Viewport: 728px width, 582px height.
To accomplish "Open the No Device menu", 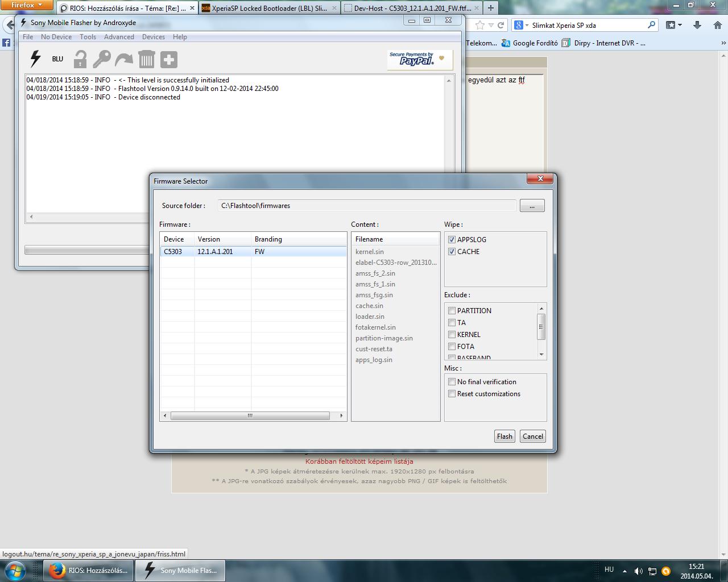I will click(x=56, y=36).
